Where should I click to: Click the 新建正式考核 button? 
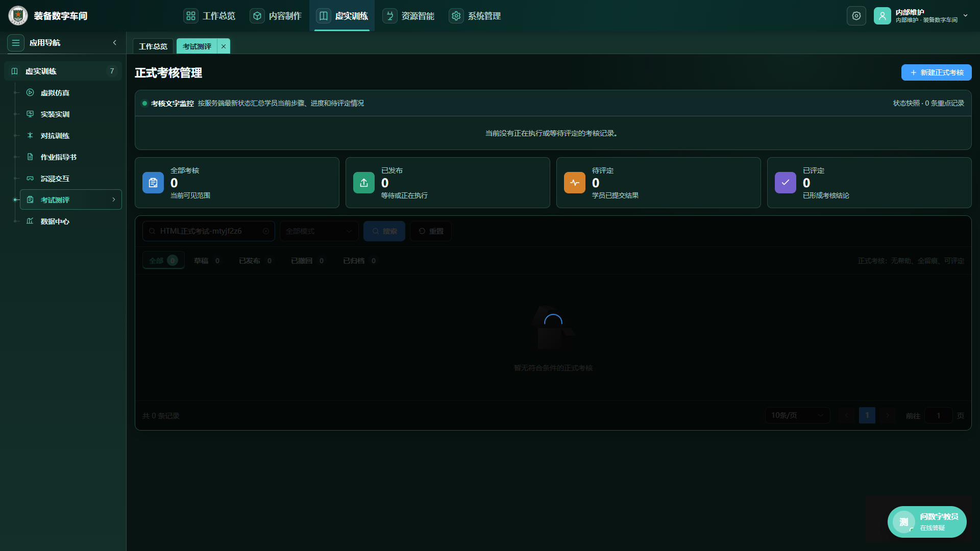pyautogui.click(x=936, y=72)
